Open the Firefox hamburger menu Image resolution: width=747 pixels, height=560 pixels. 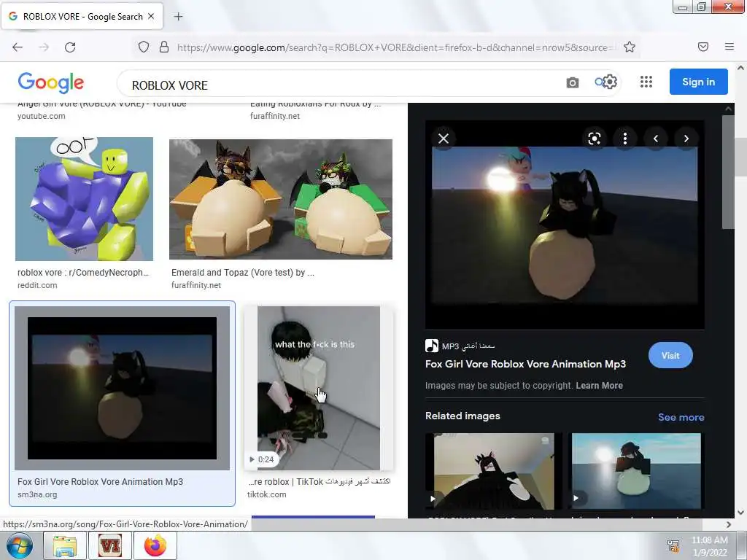tap(729, 47)
